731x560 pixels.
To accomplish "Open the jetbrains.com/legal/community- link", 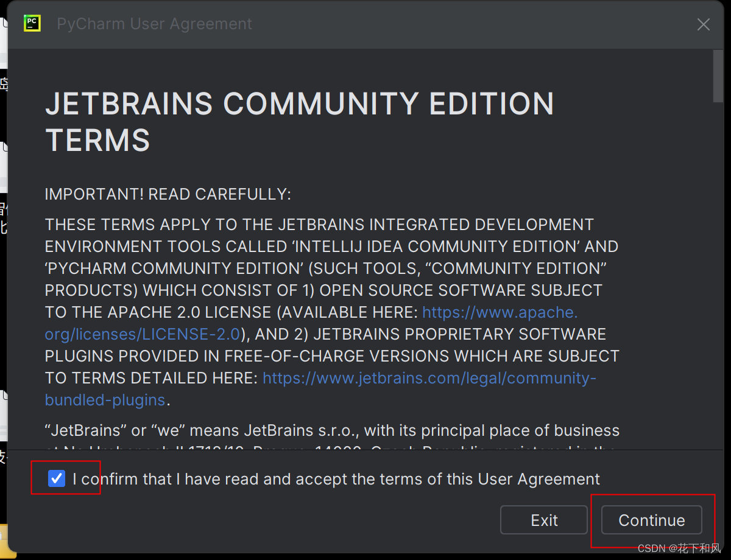I will point(429,378).
